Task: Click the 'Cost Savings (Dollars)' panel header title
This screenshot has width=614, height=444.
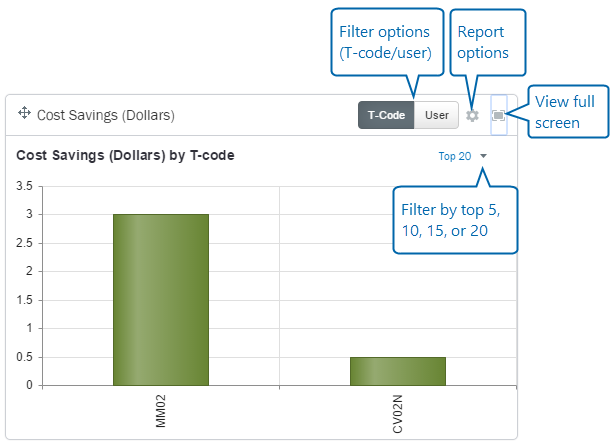Action: pos(106,115)
